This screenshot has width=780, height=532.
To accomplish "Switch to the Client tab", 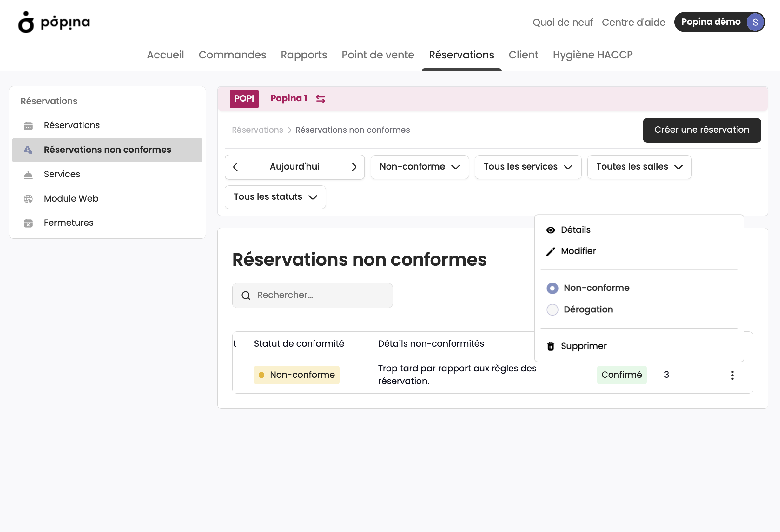I will pos(523,55).
